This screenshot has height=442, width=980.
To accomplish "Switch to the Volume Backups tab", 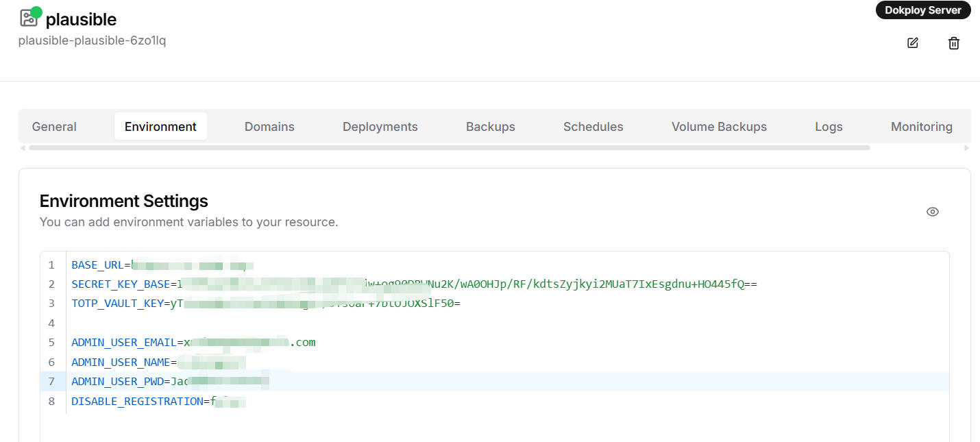I will [719, 127].
